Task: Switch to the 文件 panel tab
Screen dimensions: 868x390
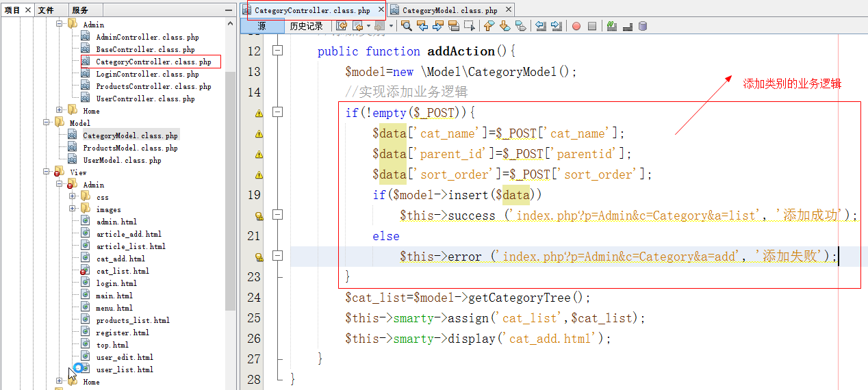Action: [x=46, y=10]
